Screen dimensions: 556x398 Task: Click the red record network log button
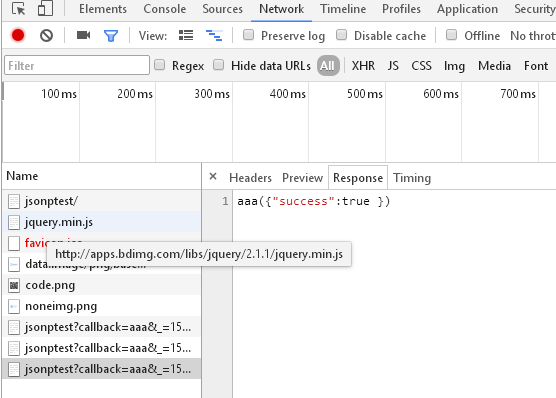18,35
